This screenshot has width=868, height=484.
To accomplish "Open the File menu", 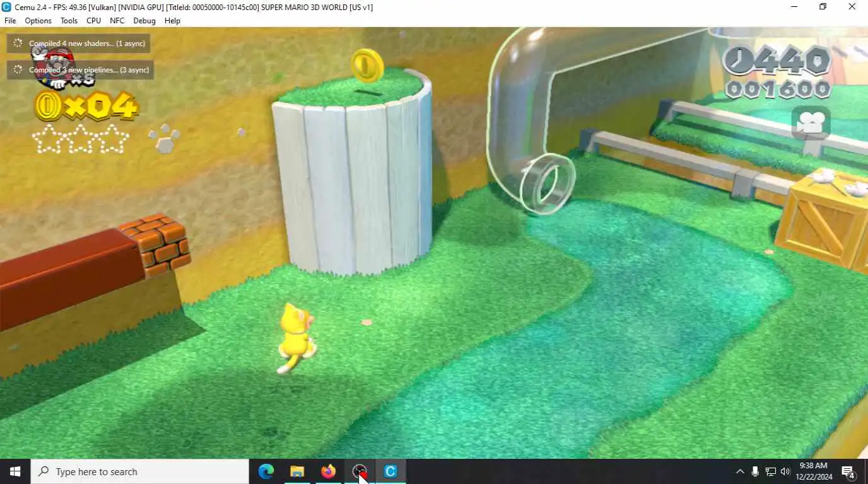I will (x=10, y=21).
